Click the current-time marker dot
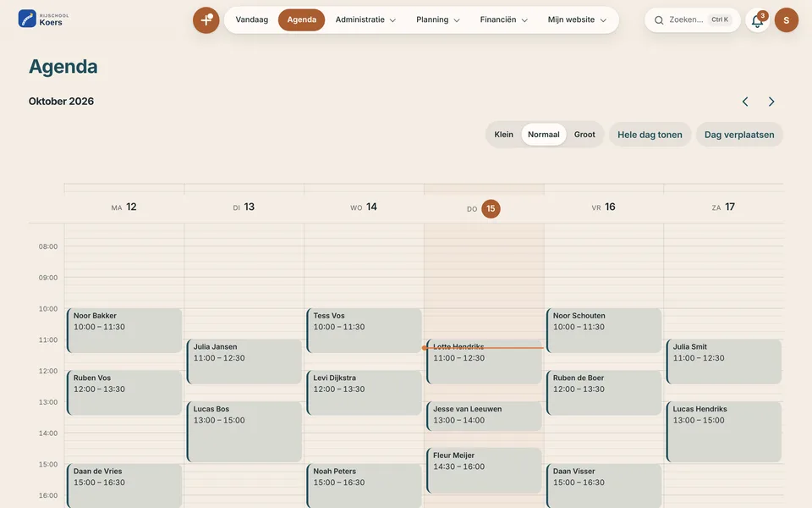The width and height of the screenshot is (812, 508). (425, 348)
